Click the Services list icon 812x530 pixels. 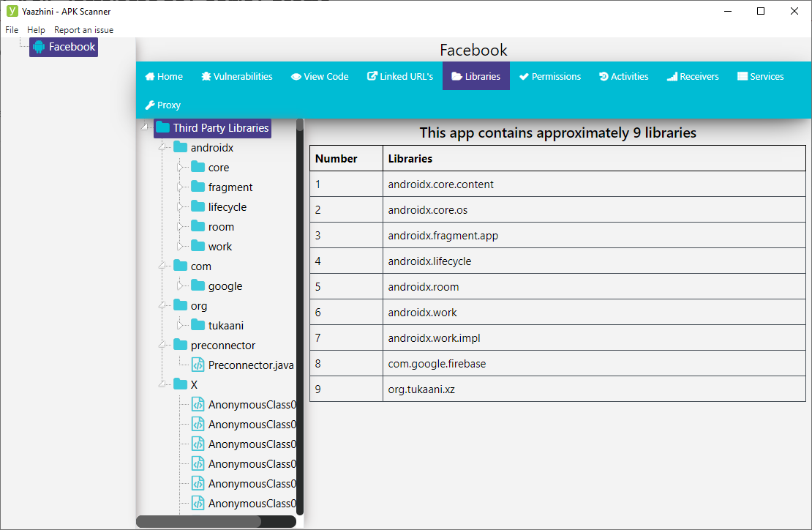pos(742,76)
